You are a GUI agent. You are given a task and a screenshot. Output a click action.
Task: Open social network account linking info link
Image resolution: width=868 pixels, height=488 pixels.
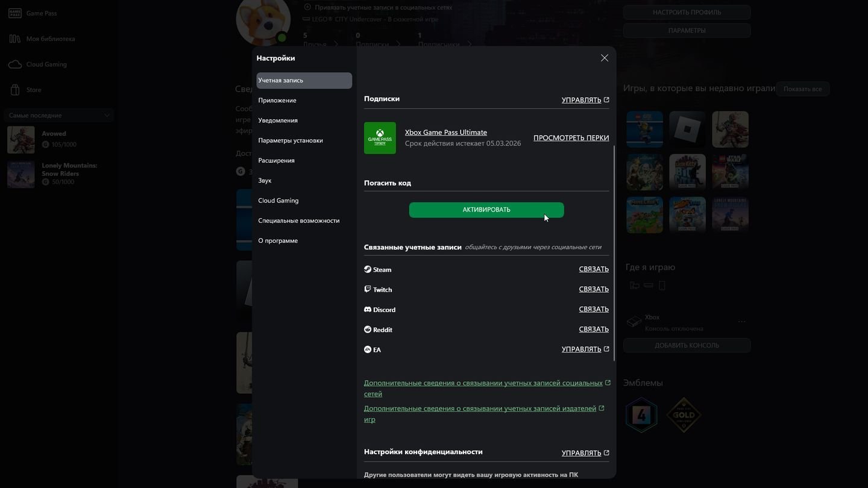pos(487,389)
